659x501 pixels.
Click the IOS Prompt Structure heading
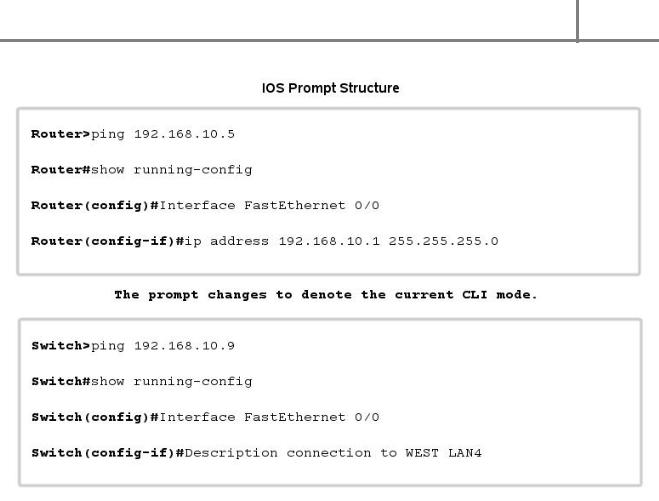click(x=330, y=88)
